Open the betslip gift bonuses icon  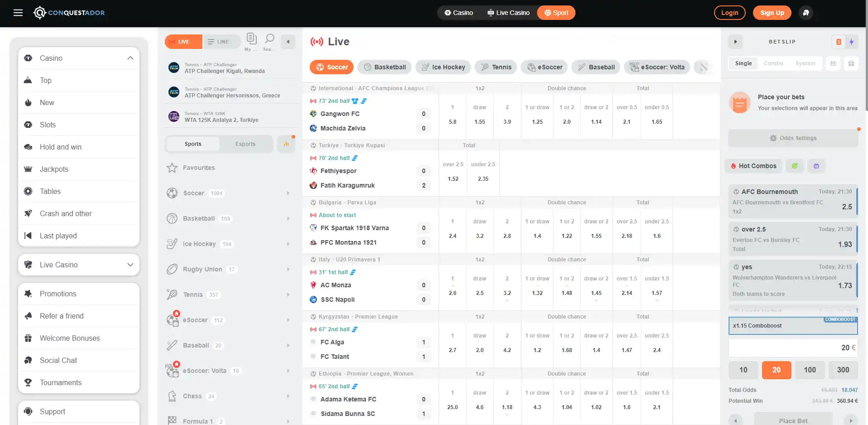pos(851,63)
